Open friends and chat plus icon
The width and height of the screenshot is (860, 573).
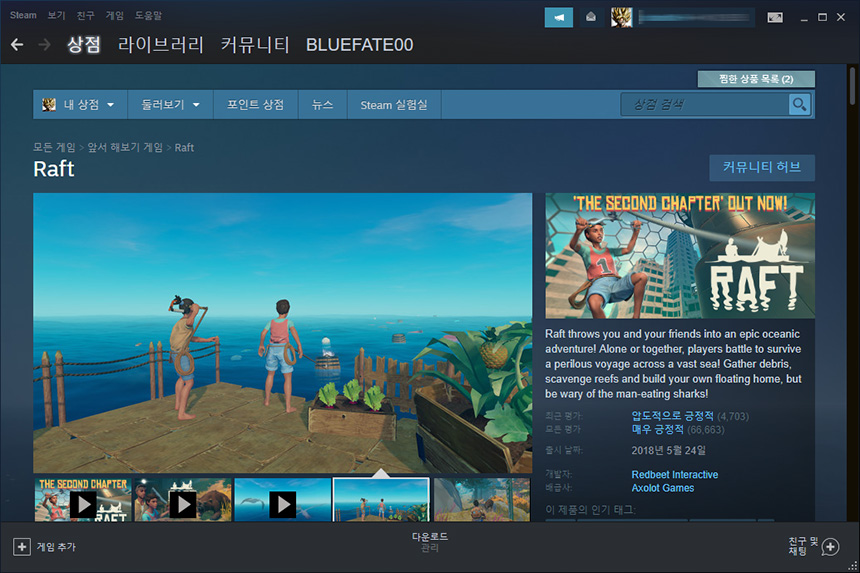pyautogui.click(x=830, y=547)
